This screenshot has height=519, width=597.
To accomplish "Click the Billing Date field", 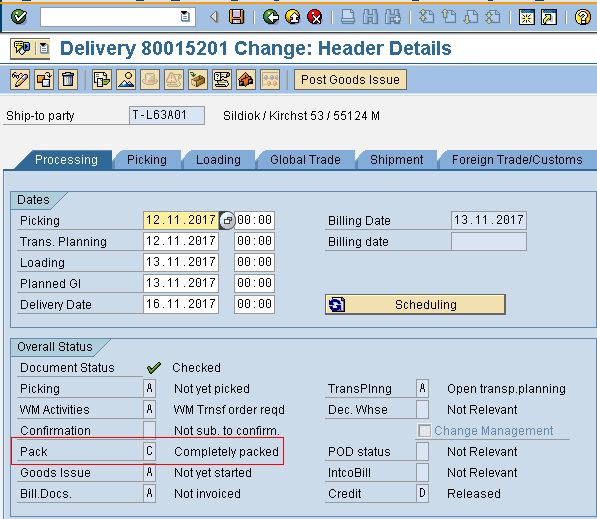I will pyautogui.click(x=489, y=220).
